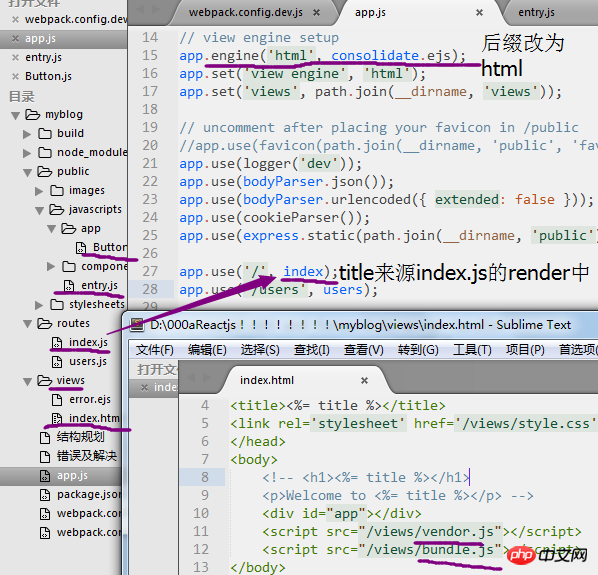Close the app.js editor tab
Viewport: 598px width, 575px height.
pyautogui.click(x=479, y=13)
